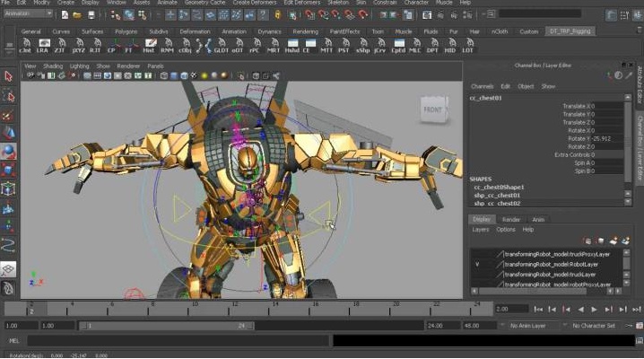Play animation forwards button

[595, 310]
